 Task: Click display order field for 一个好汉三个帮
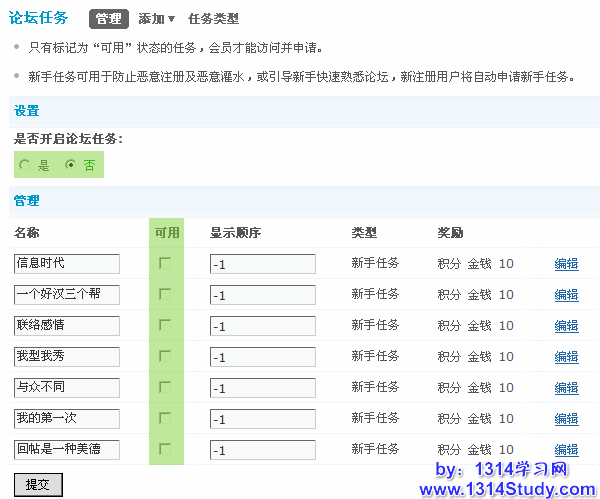262,295
